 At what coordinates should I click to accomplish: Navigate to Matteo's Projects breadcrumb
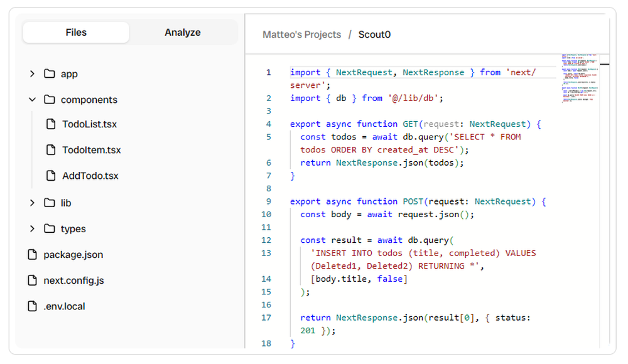click(x=301, y=35)
